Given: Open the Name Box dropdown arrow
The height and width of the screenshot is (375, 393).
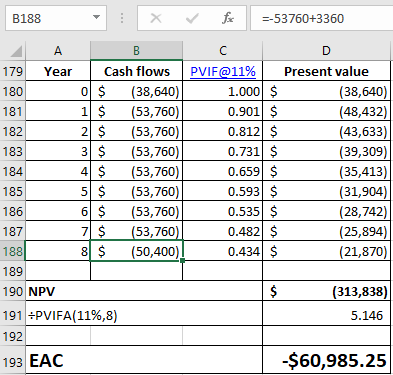Looking at the screenshot, I should point(96,17).
